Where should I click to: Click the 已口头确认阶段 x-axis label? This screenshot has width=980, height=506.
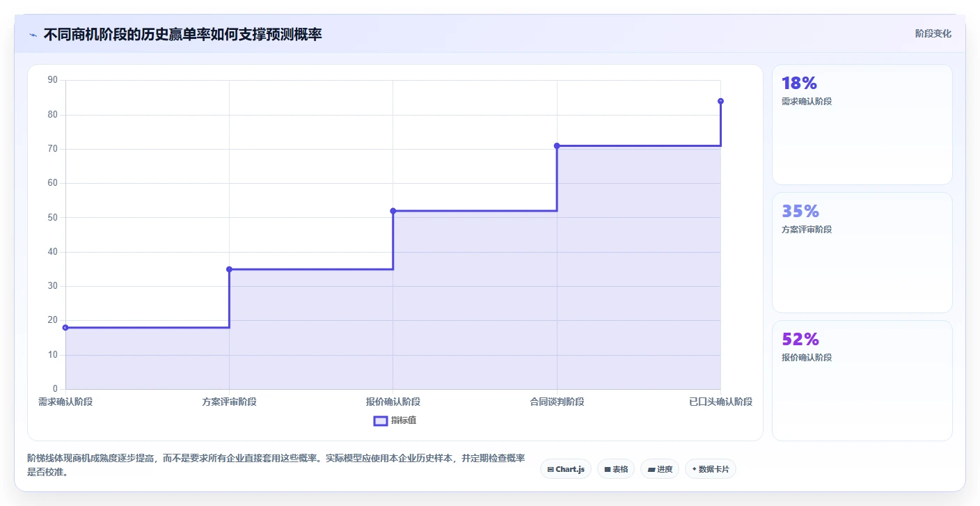720,402
